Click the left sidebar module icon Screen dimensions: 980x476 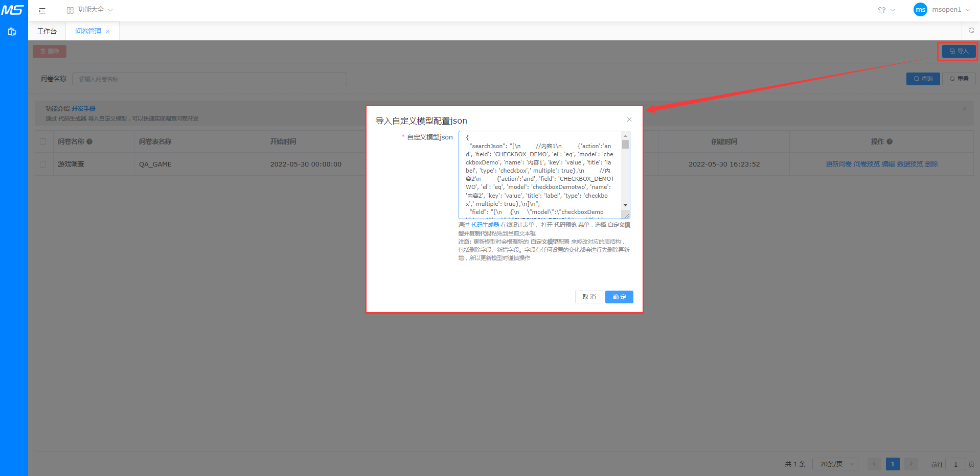[x=12, y=32]
